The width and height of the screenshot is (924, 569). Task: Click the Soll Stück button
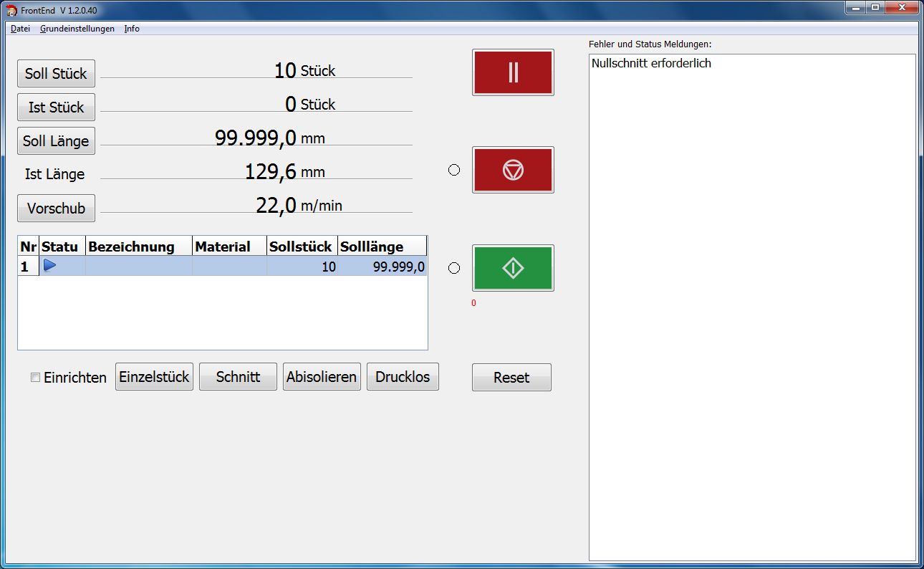pos(56,73)
